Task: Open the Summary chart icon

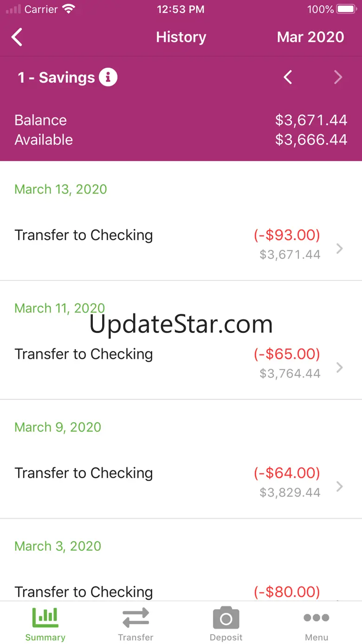Action: point(45,618)
